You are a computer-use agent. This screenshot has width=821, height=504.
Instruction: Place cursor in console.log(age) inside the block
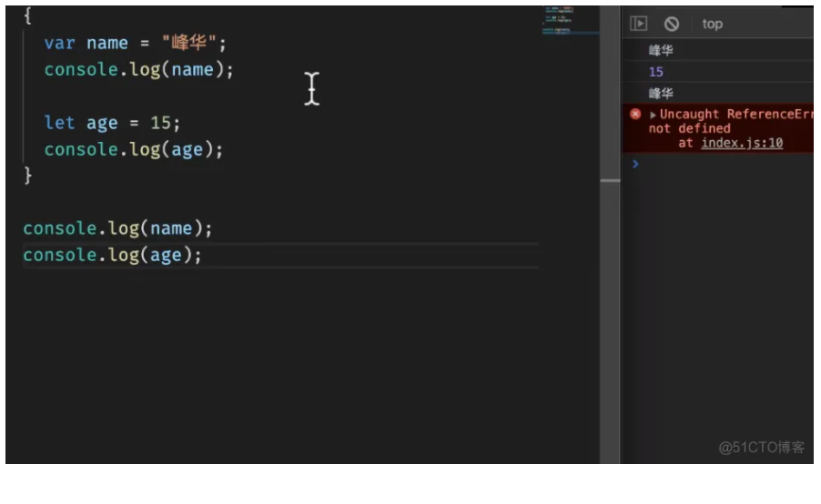(134, 150)
